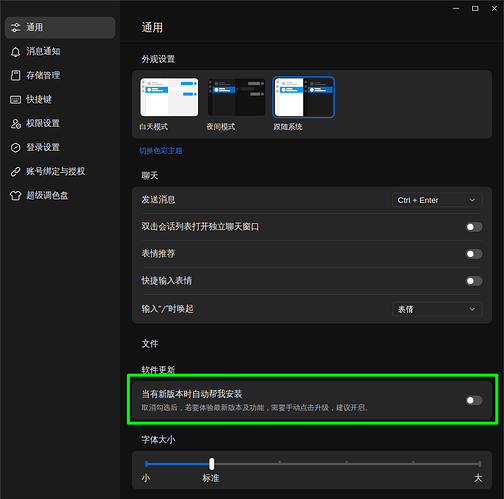Click the sliders icon beside 通用

(15, 28)
